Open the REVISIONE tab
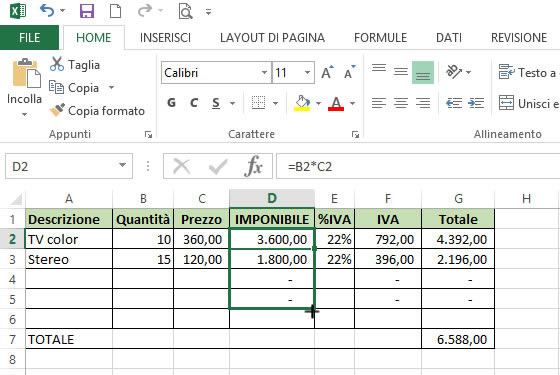560x375 pixels. pos(519,38)
